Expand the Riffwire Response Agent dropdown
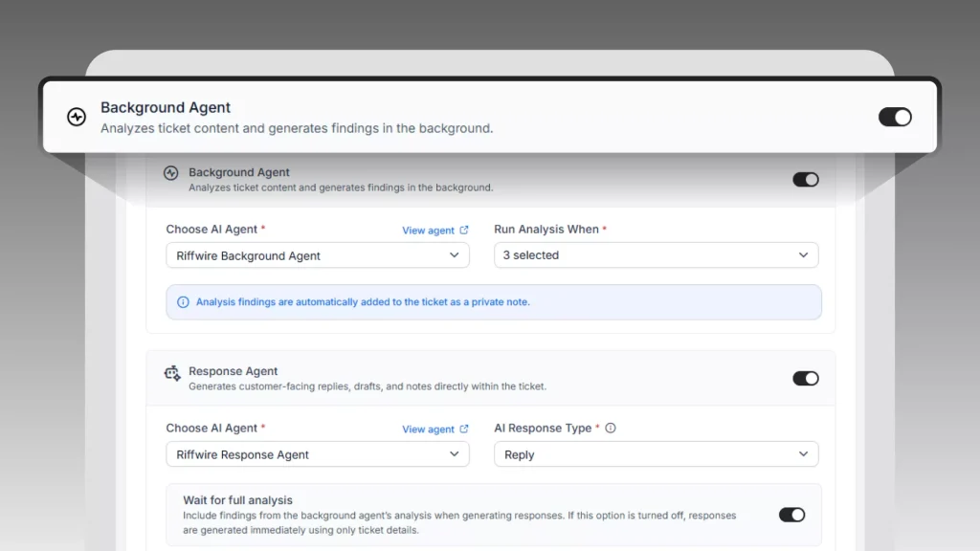The image size is (980, 551). 318,454
